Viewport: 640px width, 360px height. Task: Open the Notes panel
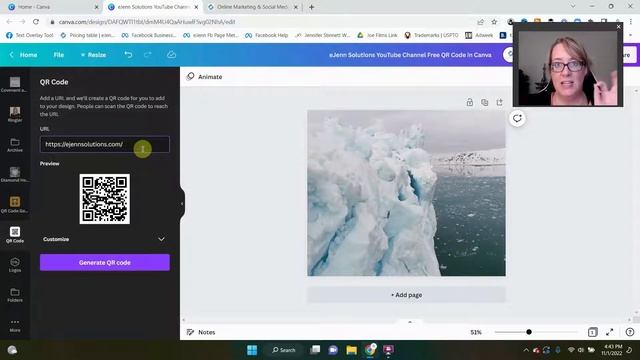coord(201,332)
